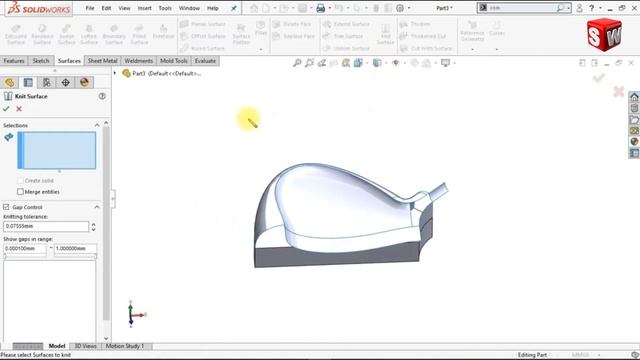Click Zoom to Fit magnifier icon
The height and width of the screenshot is (360, 640).
click(297, 63)
